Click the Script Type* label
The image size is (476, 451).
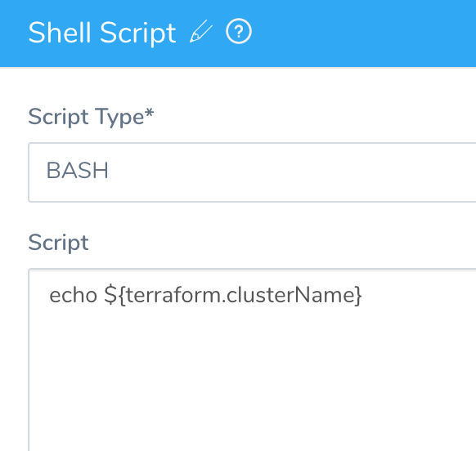pyautogui.click(x=91, y=117)
